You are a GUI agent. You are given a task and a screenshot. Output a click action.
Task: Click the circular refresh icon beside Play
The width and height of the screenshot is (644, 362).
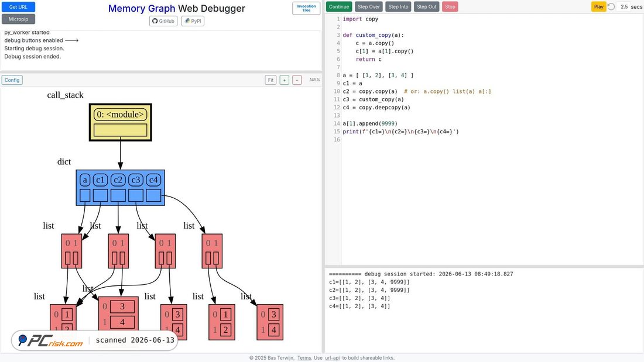click(611, 6)
